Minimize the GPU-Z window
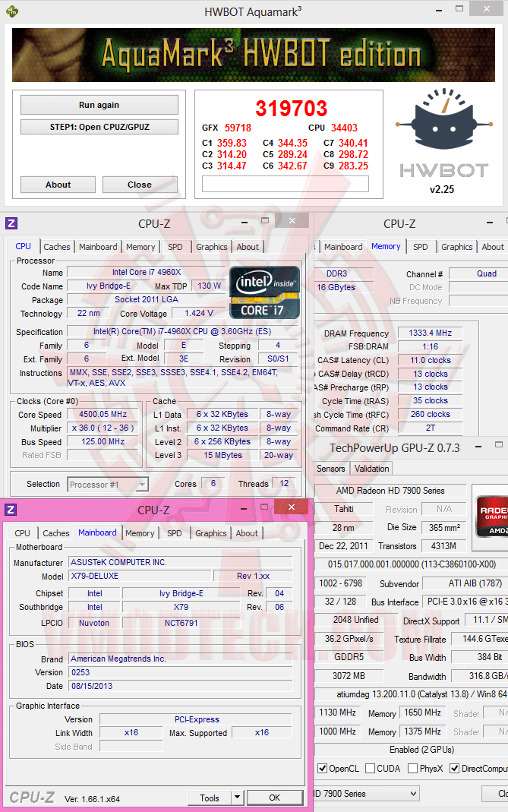This screenshot has width=508, height=812. [x=478, y=447]
